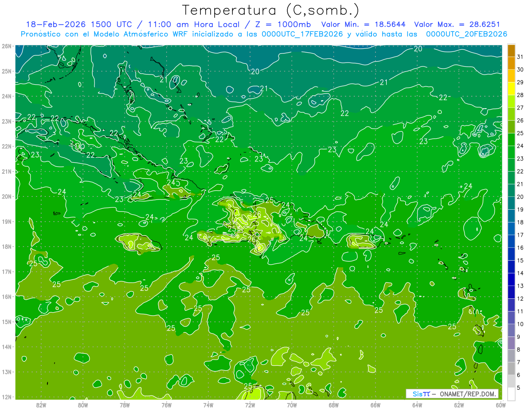Click the "14N" latitude axis label
Image resolution: width=532 pixels, height=411 pixels.
[x=6, y=347]
